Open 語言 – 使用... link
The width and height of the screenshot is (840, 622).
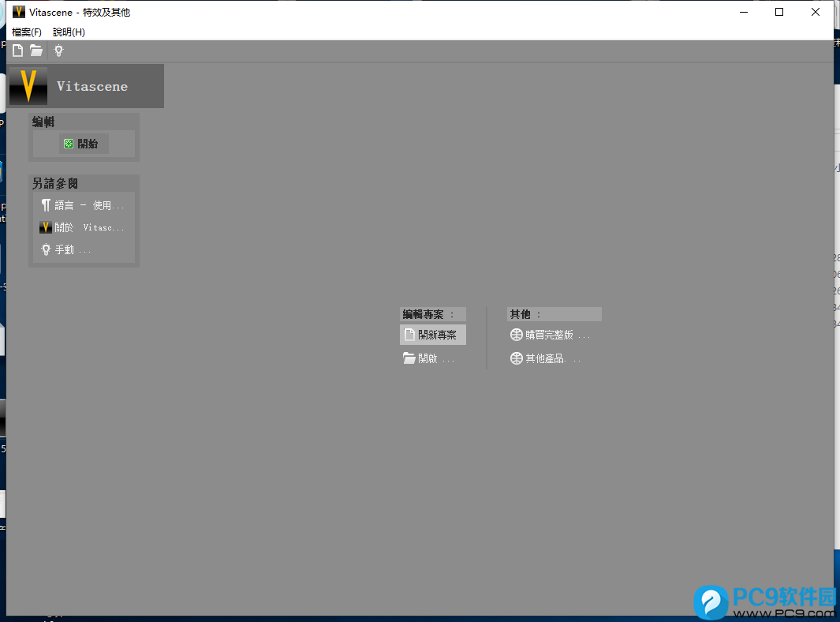(x=83, y=205)
